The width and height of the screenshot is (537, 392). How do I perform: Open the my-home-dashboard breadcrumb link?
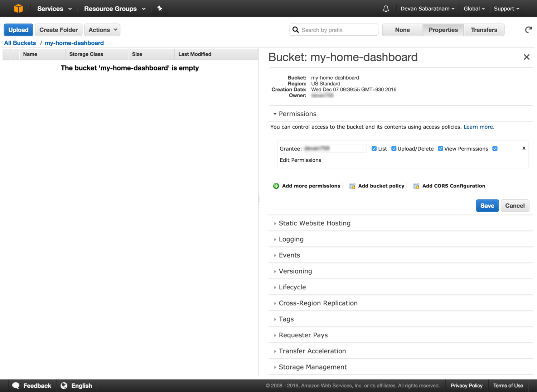(74, 43)
